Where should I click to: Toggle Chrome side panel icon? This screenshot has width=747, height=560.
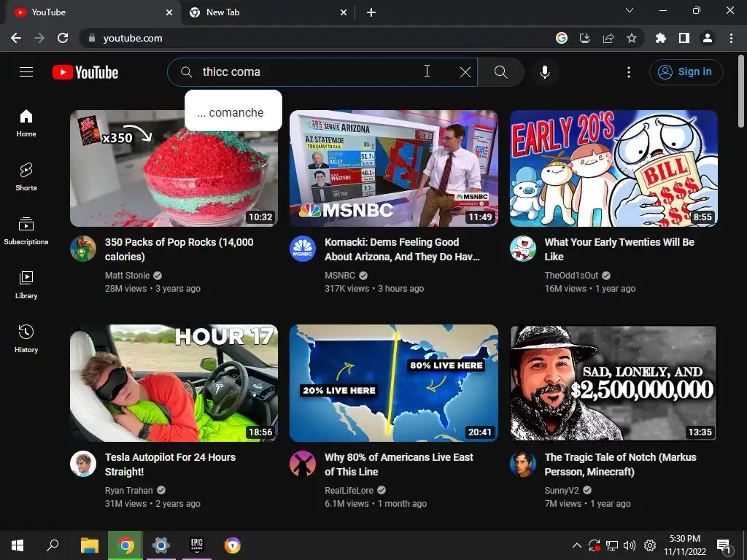(684, 38)
